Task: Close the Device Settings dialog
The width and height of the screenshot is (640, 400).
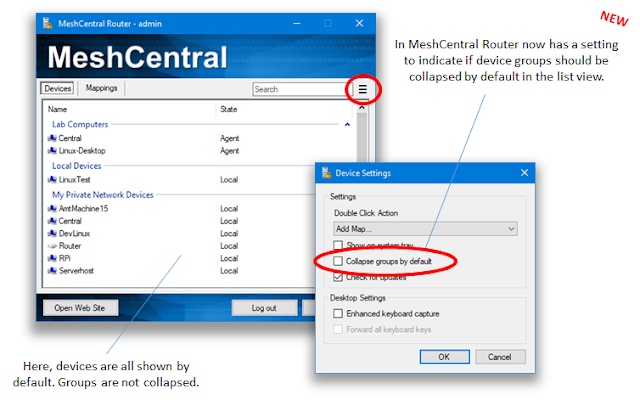Action: [524, 173]
